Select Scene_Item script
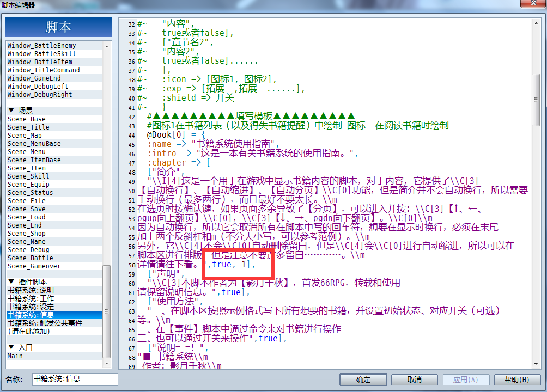Screen dimensions: 547x392 click(x=54, y=168)
